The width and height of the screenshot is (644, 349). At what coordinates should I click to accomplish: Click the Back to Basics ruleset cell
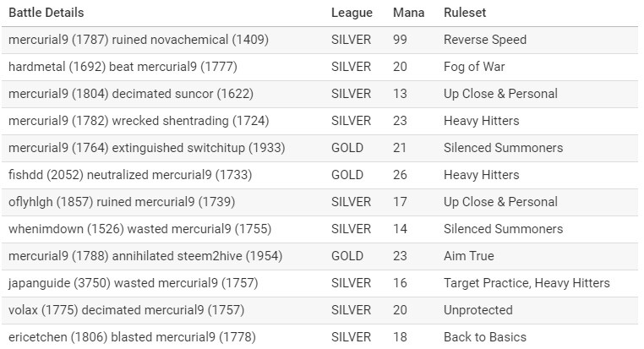pyautogui.click(x=485, y=337)
